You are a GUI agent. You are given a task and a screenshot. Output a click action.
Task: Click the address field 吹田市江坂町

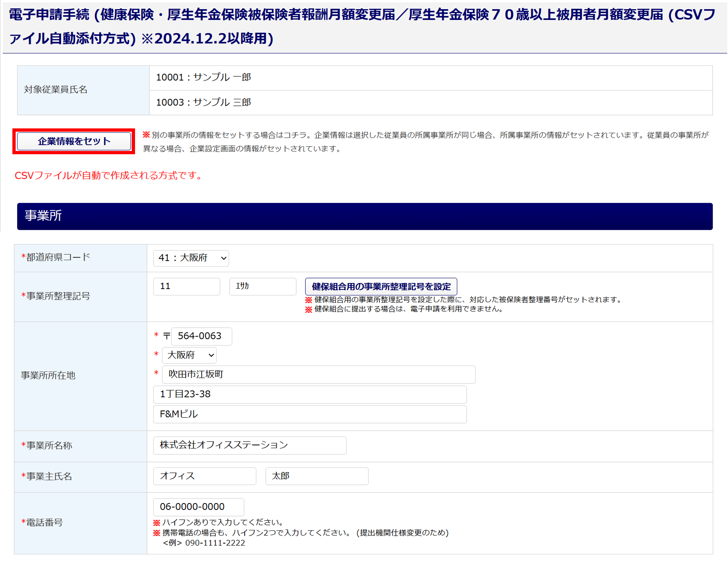pyautogui.click(x=318, y=375)
